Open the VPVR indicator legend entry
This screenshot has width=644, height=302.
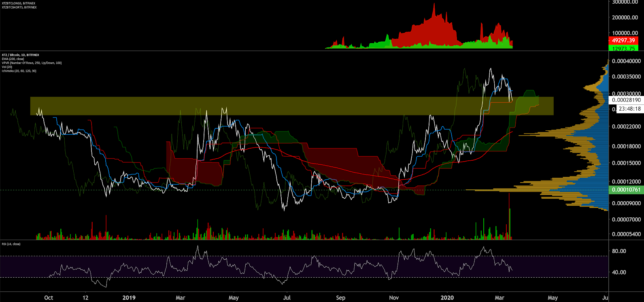32,63
